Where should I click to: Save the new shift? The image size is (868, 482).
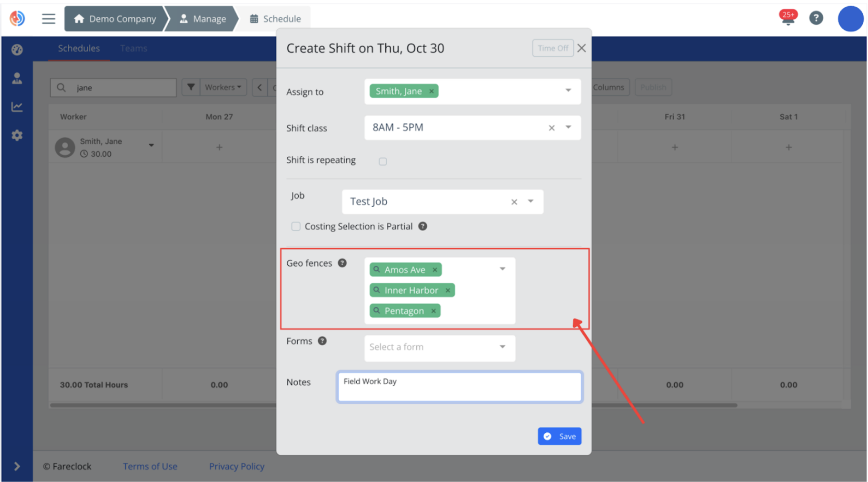[559, 436]
